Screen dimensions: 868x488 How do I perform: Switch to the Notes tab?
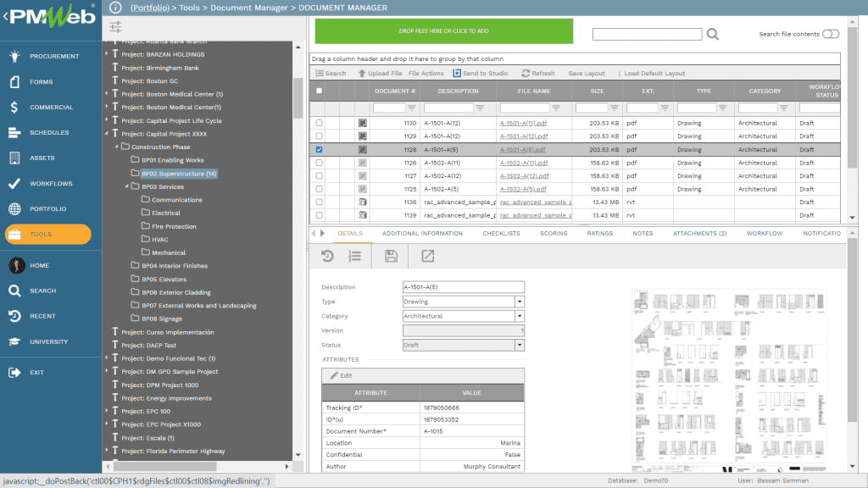point(643,234)
